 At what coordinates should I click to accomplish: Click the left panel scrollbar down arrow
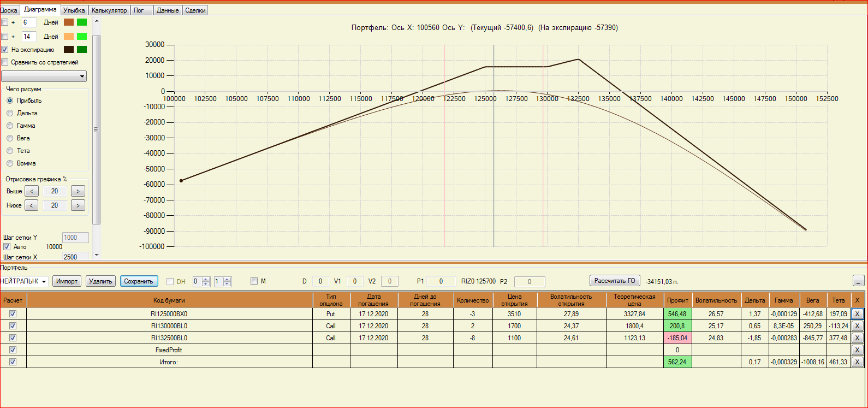coord(97,255)
